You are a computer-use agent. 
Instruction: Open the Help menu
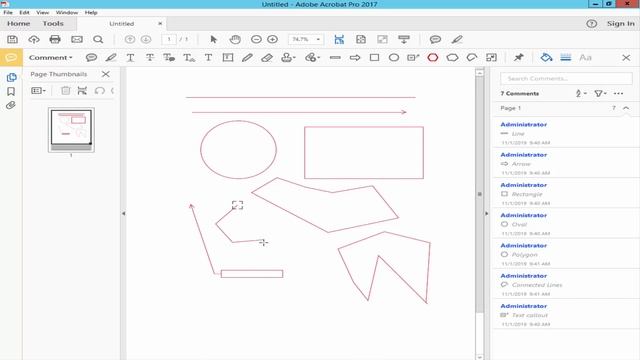(91, 13)
